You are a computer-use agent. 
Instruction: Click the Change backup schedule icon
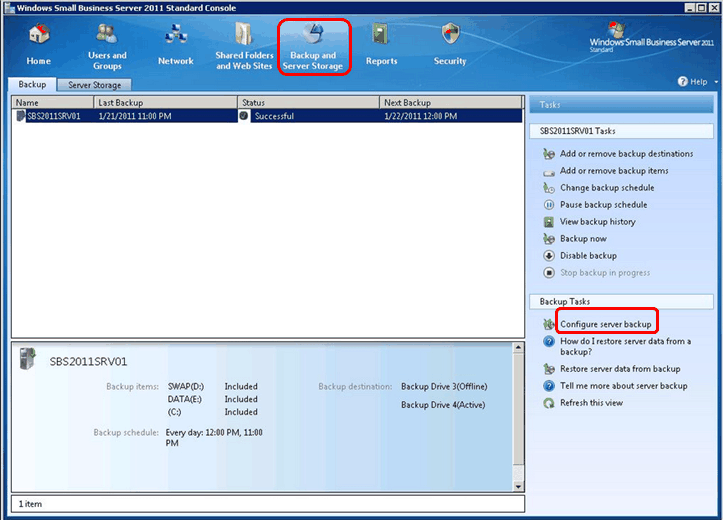(549, 188)
